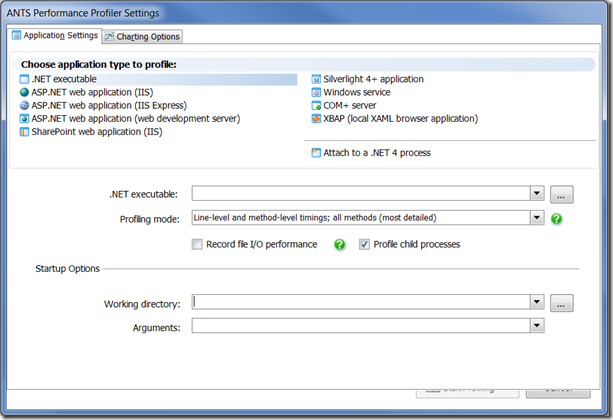Expand the Working directory dropdown arrow
Screen dimensions: 613x420
pos(537,302)
